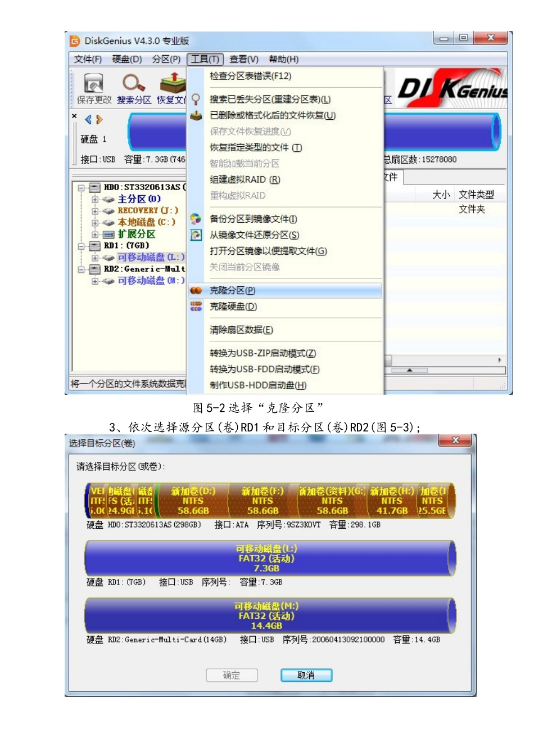Select RD1:(7GB) label in tree
This screenshot has width=534, height=756.
coord(126,246)
